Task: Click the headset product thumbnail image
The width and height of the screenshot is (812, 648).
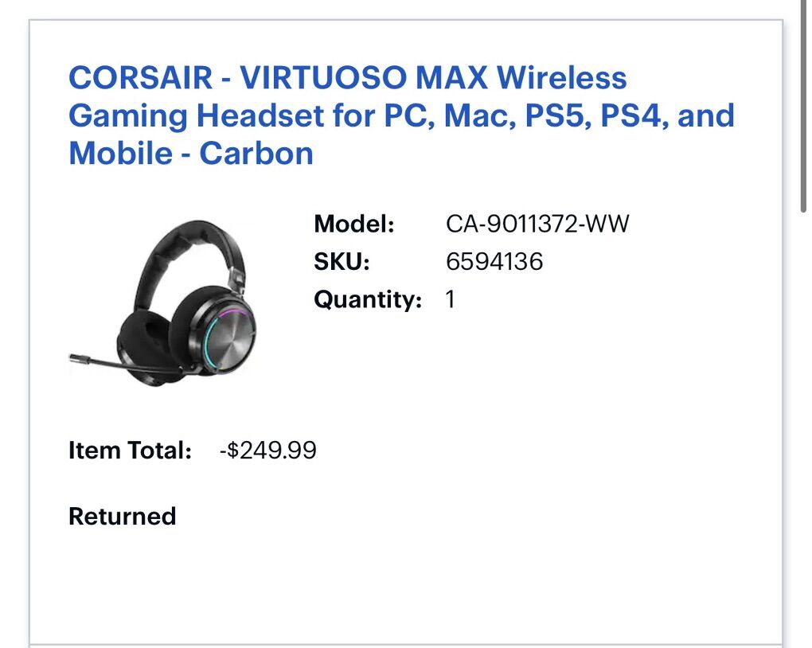Action: [163, 303]
